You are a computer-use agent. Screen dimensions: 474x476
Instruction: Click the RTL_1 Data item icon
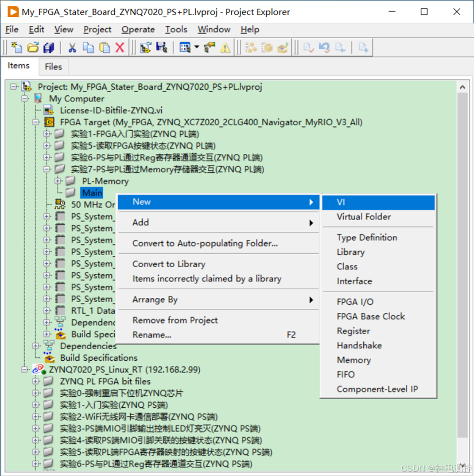click(60, 311)
